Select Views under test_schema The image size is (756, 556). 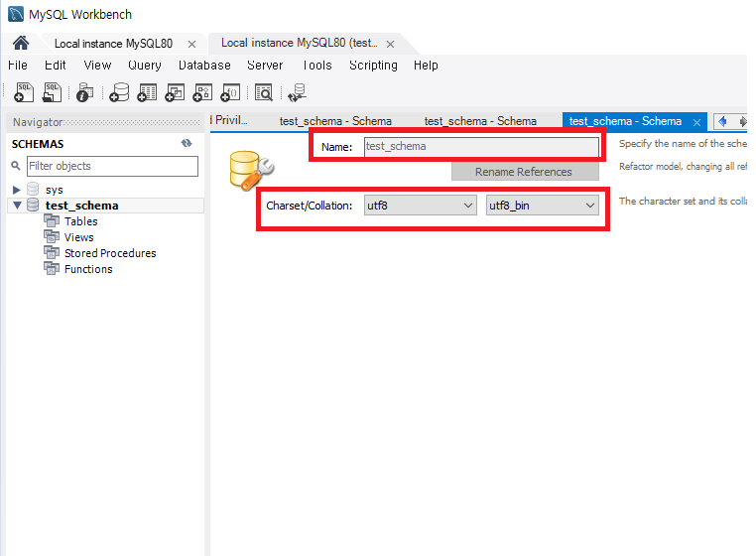click(x=79, y=237)
